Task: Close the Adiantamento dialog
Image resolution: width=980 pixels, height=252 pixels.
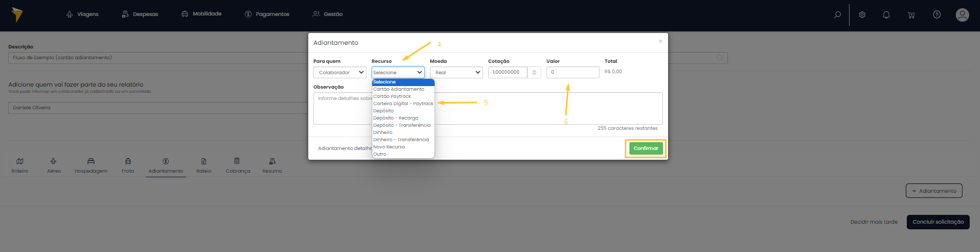Action: [x=660, y=41]
